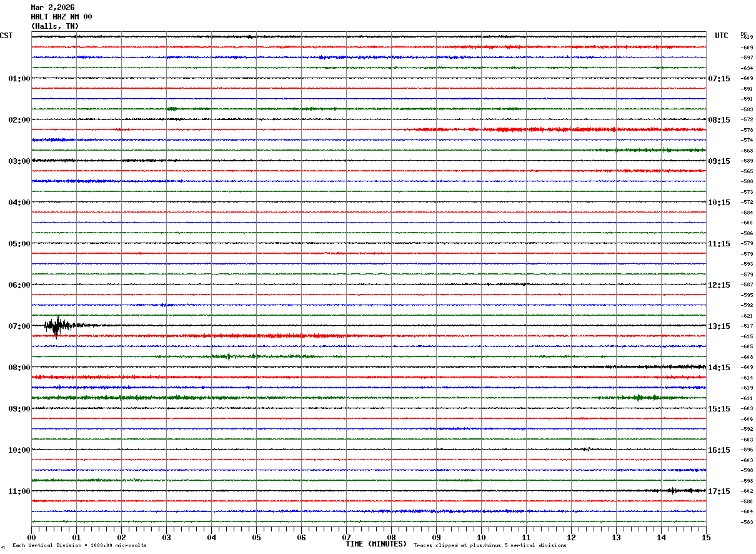The height and width of the screenshot is (554, 756).
Task: Click the DC value -621
Action: tap(747, 316)
